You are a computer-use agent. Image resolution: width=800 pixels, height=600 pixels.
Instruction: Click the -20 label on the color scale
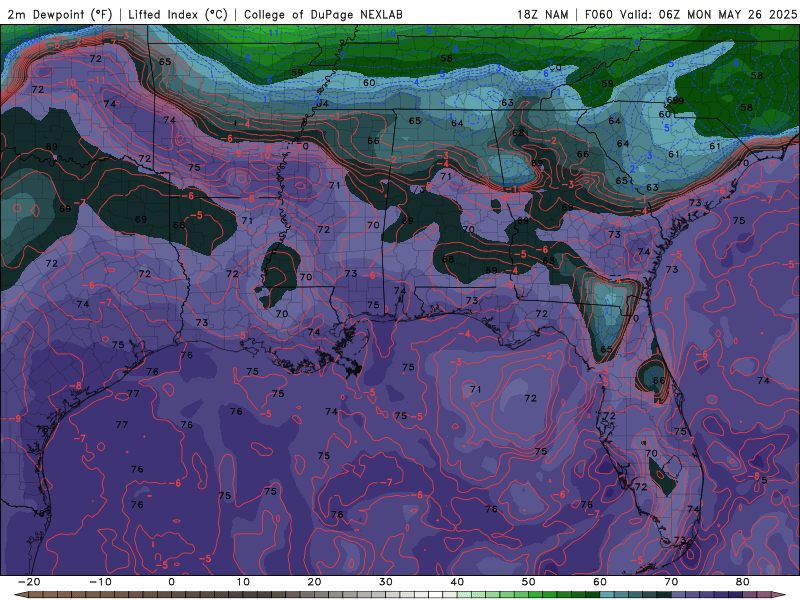pos(29,582)
